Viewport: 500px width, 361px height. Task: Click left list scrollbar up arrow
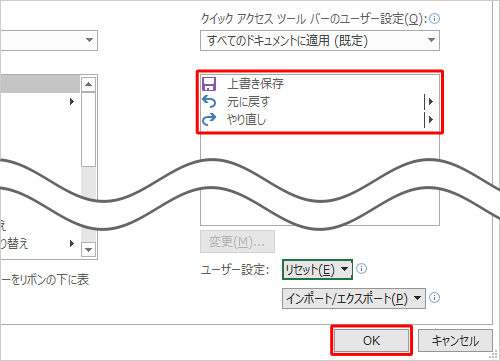tap(88, 84)
